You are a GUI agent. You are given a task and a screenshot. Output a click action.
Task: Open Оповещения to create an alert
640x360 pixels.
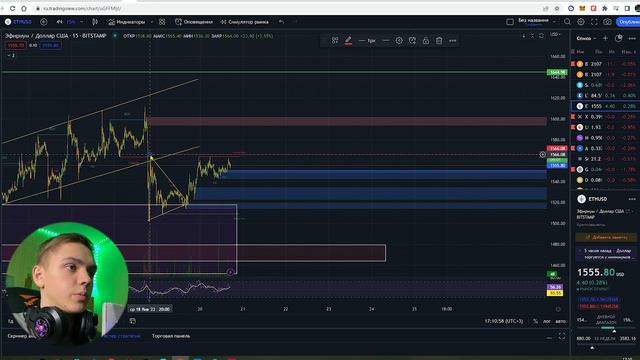(194, 22)
